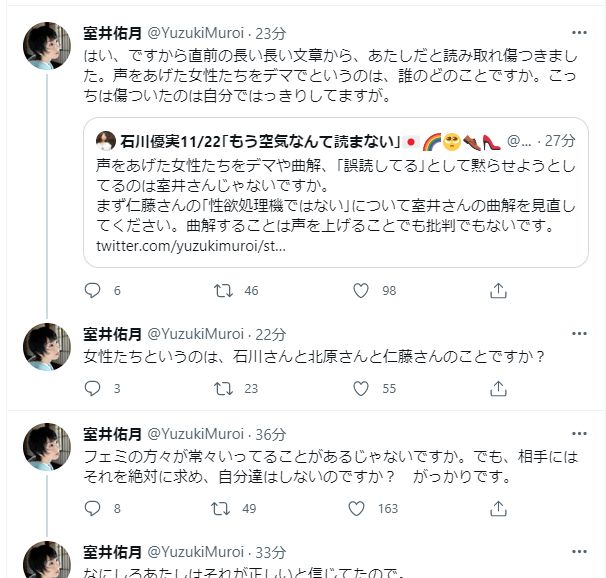Like the tweet with 55 likes
Viewport: 606px width, 578px height.
point(361,389)
